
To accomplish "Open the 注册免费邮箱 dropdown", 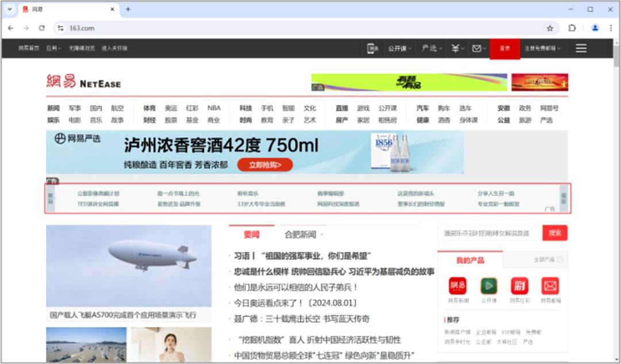I will pyautogui.click(x=542, y=48).
